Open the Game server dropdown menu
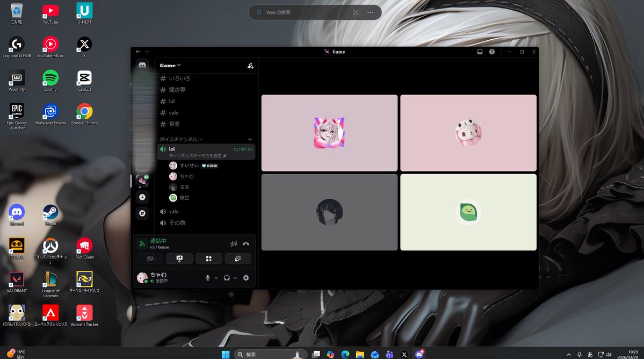 click(x=170, y=66)
